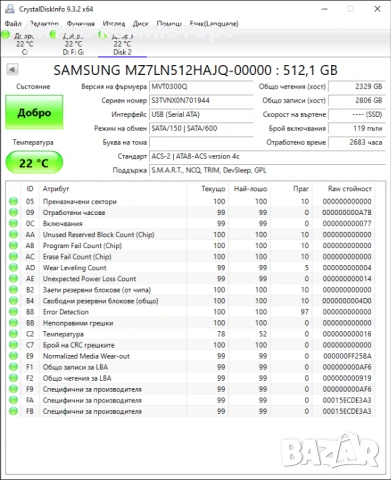
Task: Open the Файл menu
Action: 13,24
